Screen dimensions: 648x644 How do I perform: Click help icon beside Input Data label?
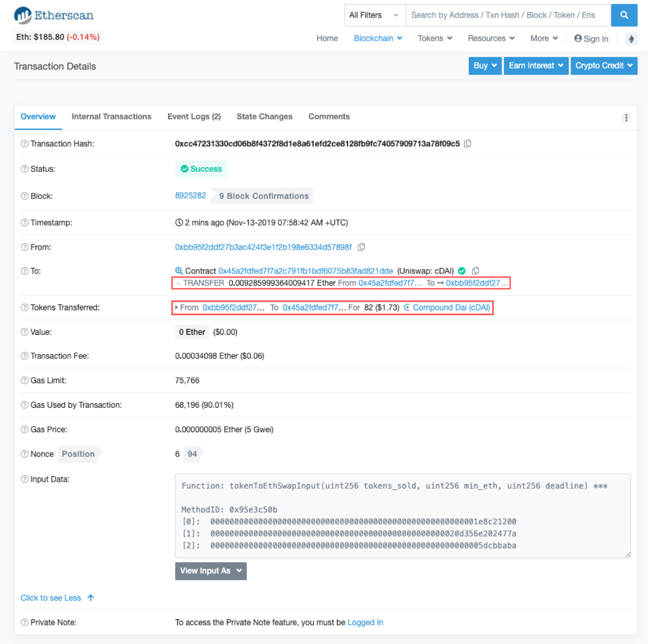[24, 479]
